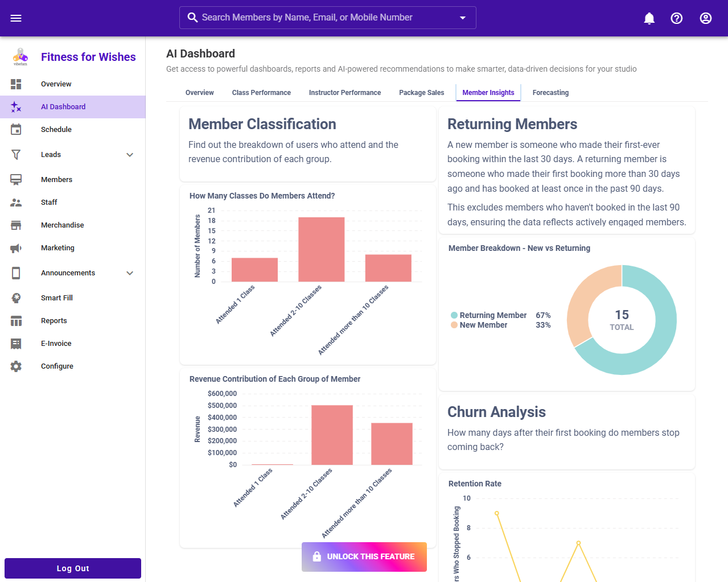
Task: Open the hamburger navigation menu
Action: pos(16,18)
